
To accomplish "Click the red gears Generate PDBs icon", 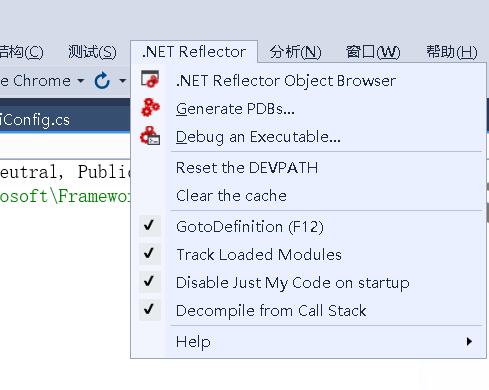I will click(x=150, y=108).
